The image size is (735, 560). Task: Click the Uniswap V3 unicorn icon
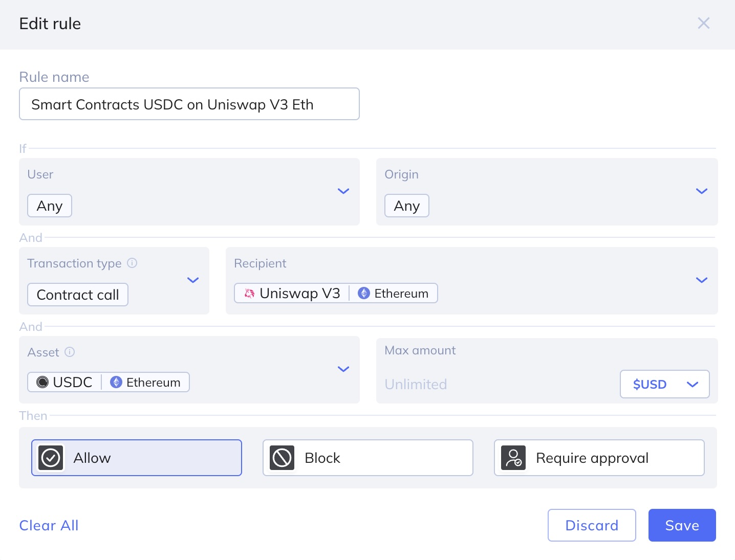point(249,293)
